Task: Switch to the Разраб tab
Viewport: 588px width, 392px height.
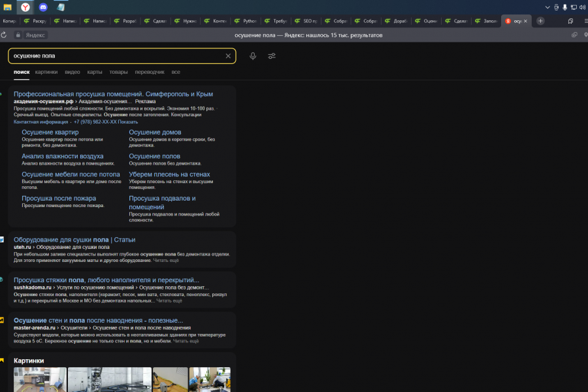Action: (x=125, y=21)
